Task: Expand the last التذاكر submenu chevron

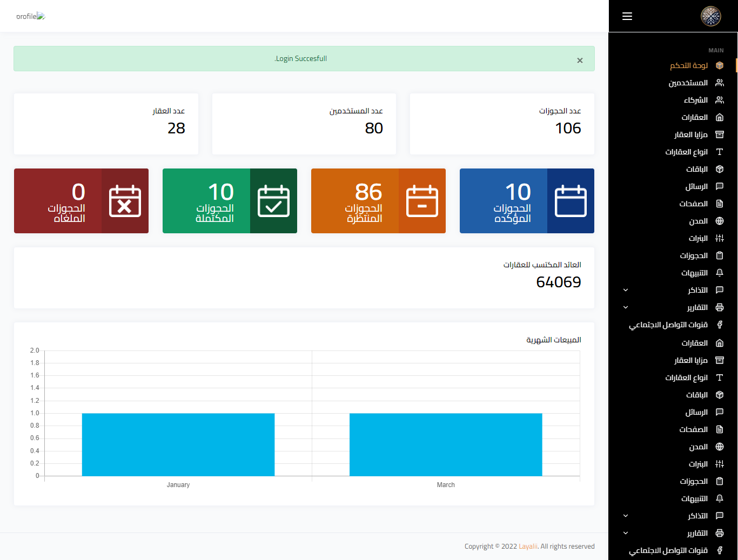Action: pos(626,516)
